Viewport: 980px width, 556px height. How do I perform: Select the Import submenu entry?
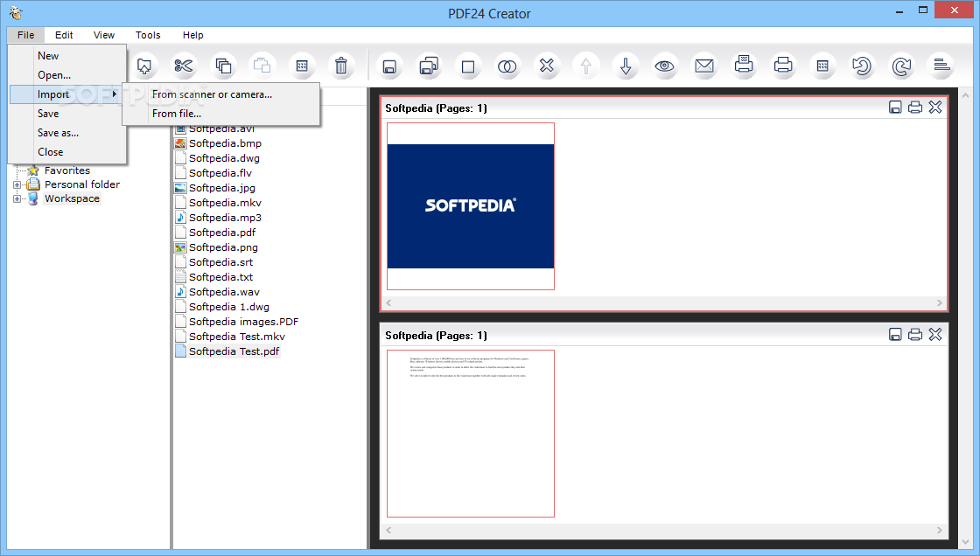pos(67,94)
